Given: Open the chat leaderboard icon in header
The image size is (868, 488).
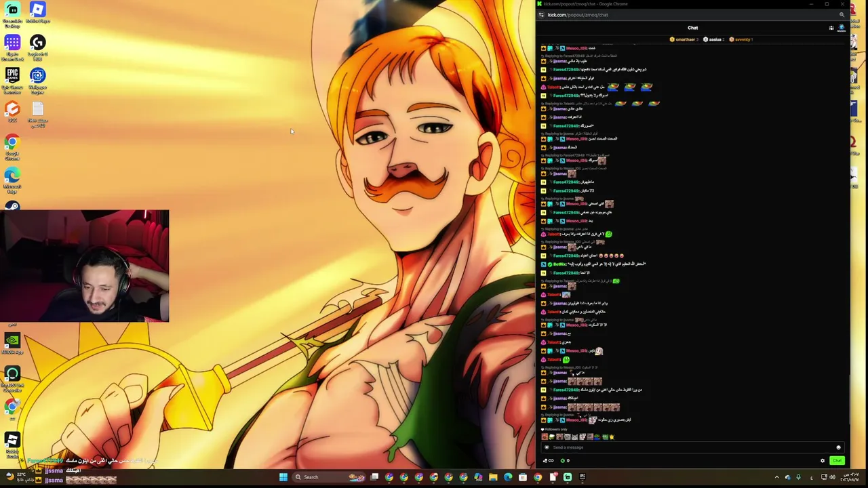Looking at the screenshot, I should pos(831,28).
